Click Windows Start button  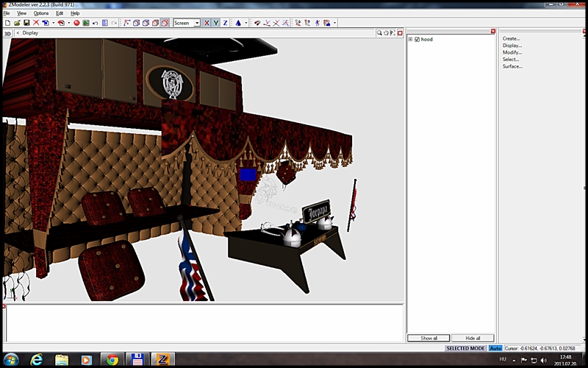pyautogui.click(x=11, y=360)
